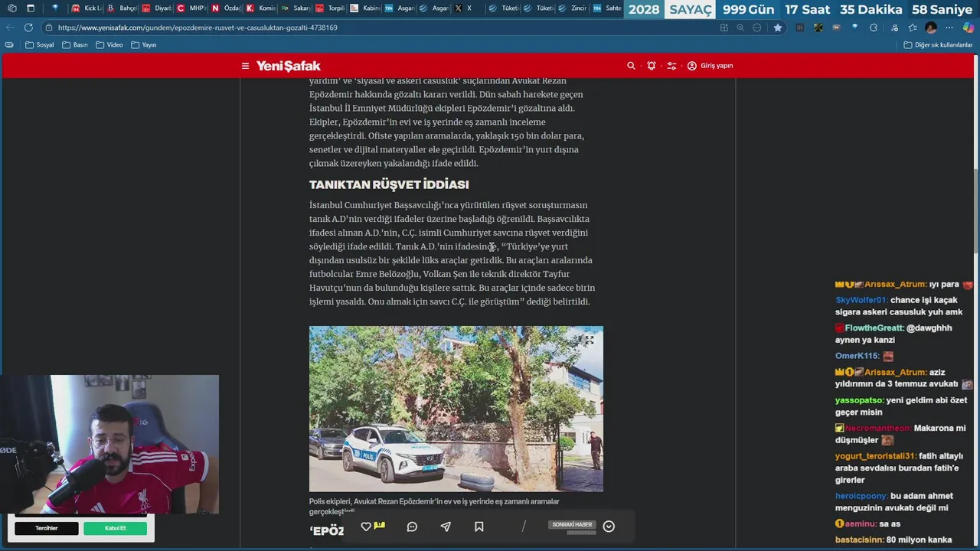
Task: Open the Basın bookmarks folder
Action: point(74,45)
